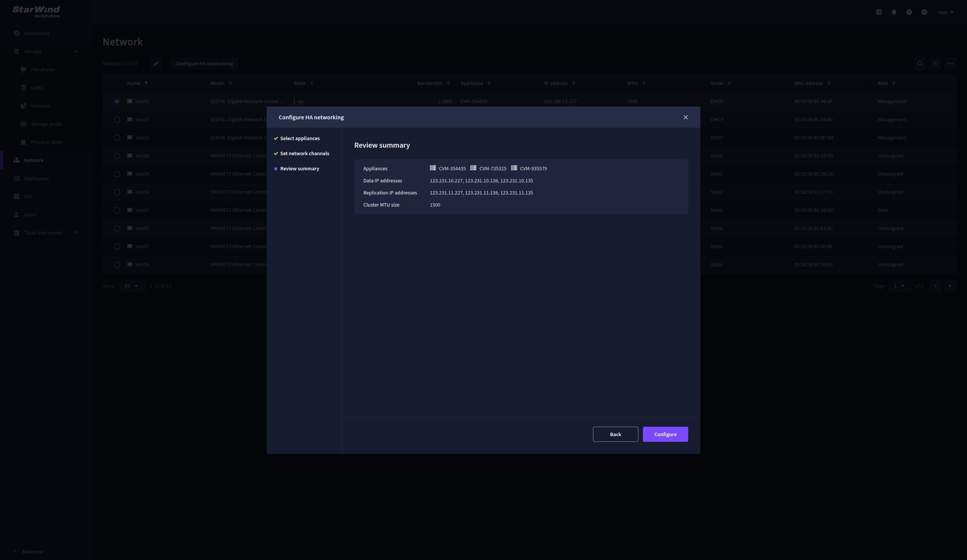Select the radio button for first ens34 row

[x=117, y=156]
